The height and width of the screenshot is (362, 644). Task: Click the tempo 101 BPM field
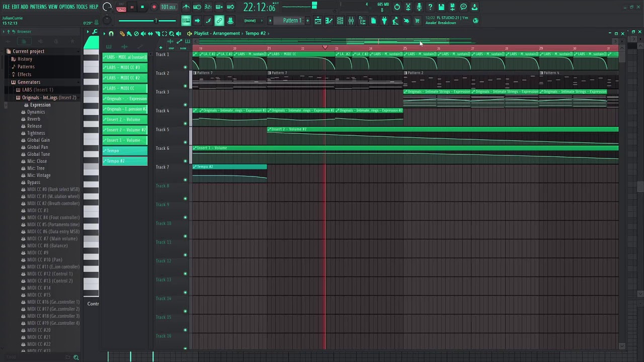click(168, 7)
